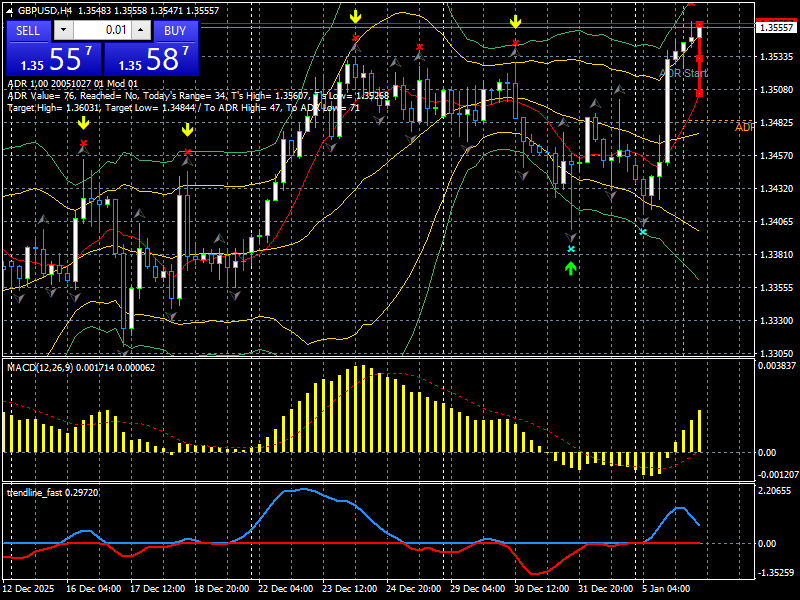The image size is (800, 600).
Task: Click the ADR Value= 76 info line
Action: [x=200, y=96]
